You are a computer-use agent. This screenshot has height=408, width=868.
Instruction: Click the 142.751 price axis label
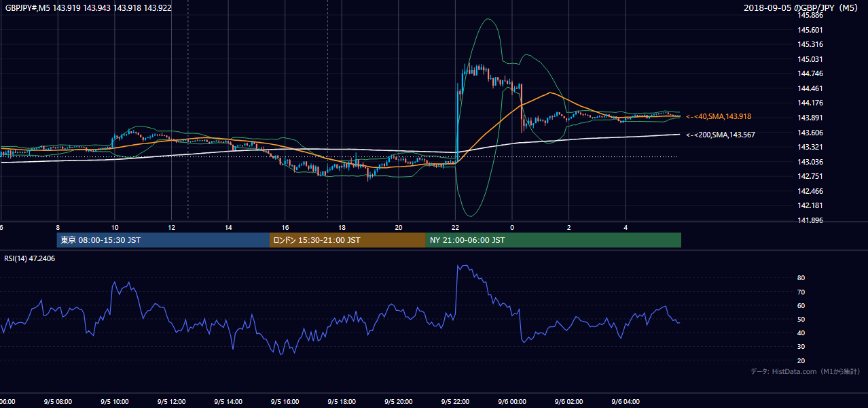[x=810, y=176]
